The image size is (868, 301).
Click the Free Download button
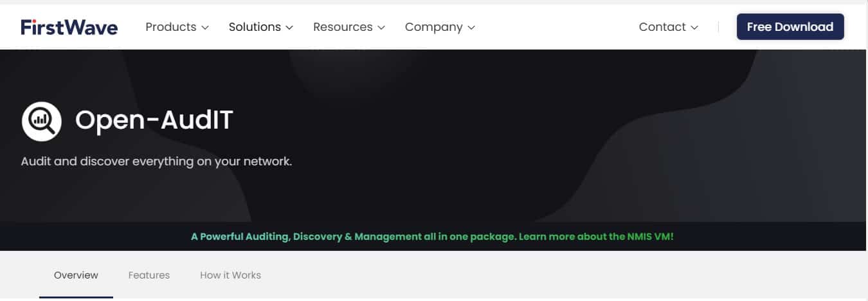(x=790, y=27)
